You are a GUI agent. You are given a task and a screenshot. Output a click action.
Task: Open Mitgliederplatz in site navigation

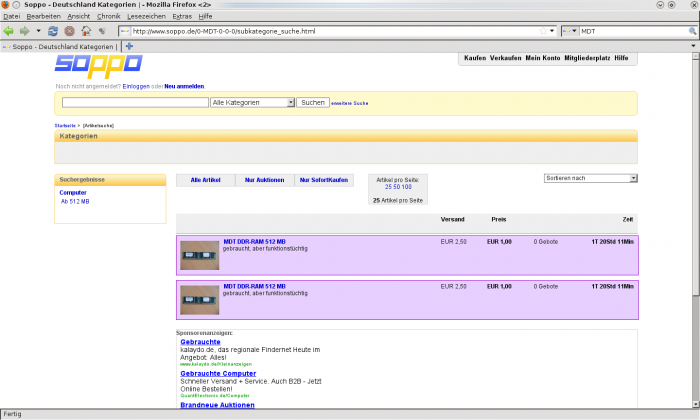587,58
